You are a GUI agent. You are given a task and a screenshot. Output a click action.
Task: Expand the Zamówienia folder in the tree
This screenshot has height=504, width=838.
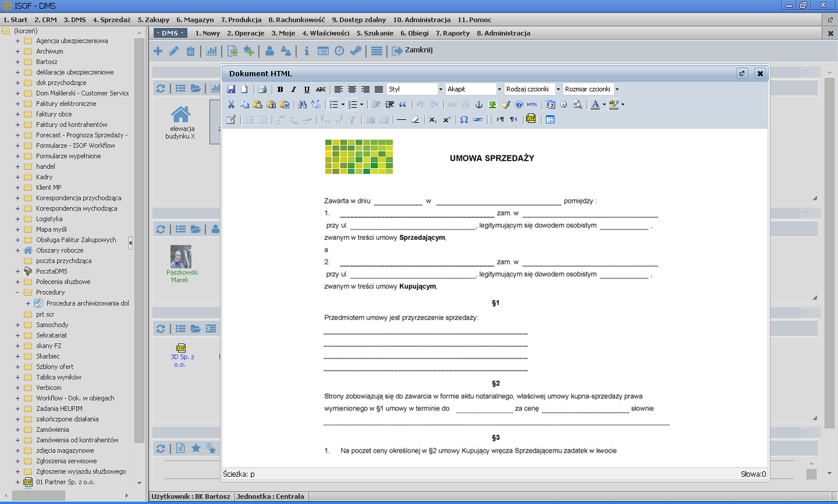coord(17,430)
